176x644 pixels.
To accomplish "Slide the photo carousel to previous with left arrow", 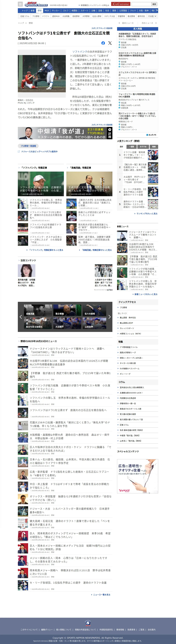I will point(21,317).
